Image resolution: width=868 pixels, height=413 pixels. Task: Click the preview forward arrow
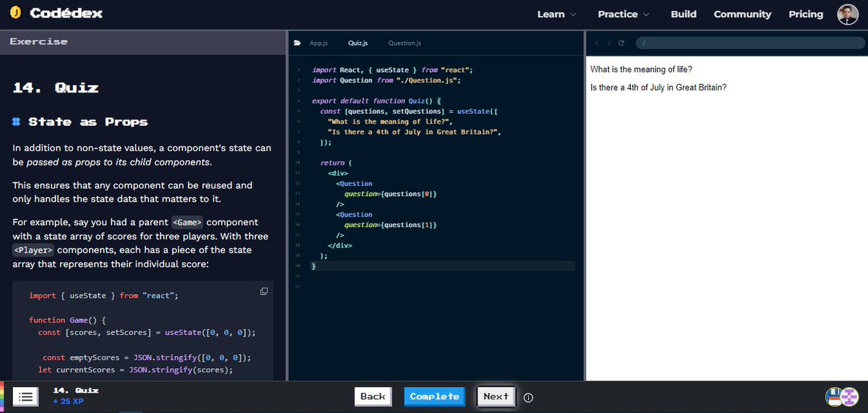[x=609, y=43]
